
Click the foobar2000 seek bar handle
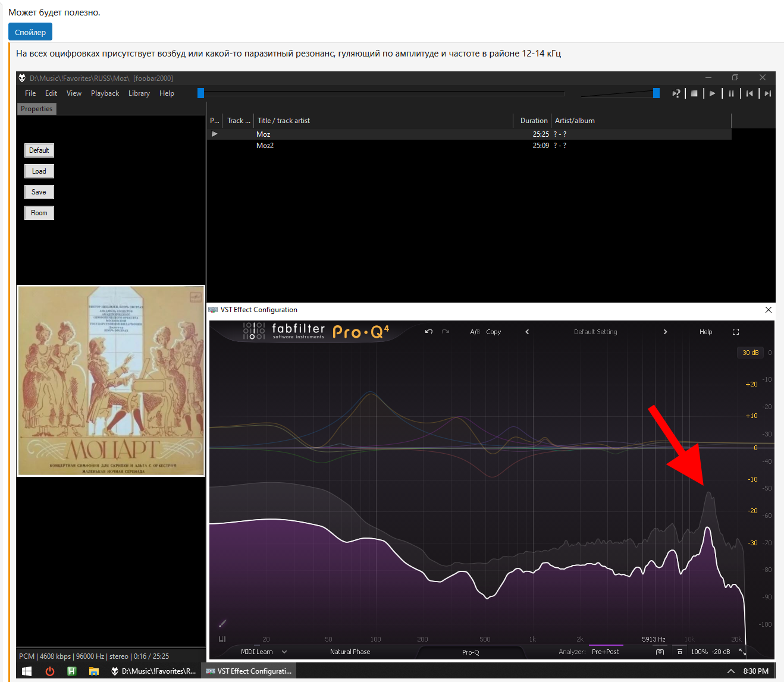coord(201,93)
